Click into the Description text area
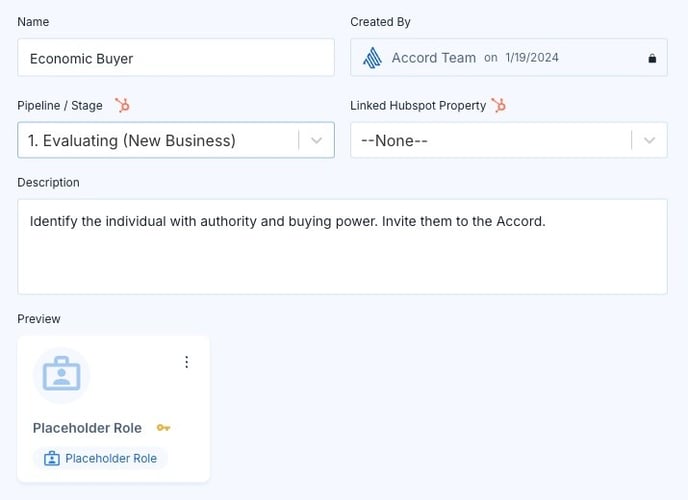This screenshot has width=688, height=500. pyautogui.click(x=342, y=247)
